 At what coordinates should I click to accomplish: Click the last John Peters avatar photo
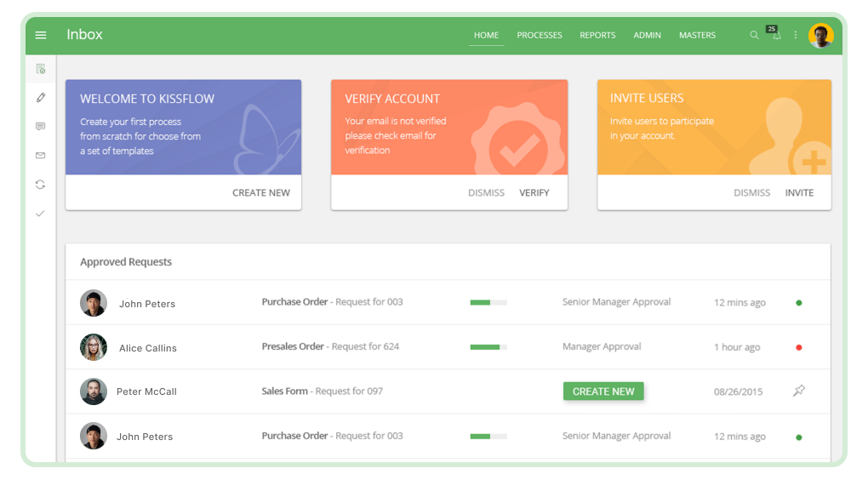(x=94, y=437)
